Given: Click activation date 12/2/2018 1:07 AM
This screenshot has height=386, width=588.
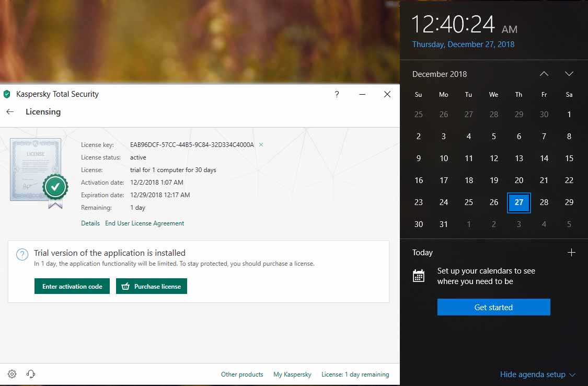Looking at the screenshot, I should point(157,183).
